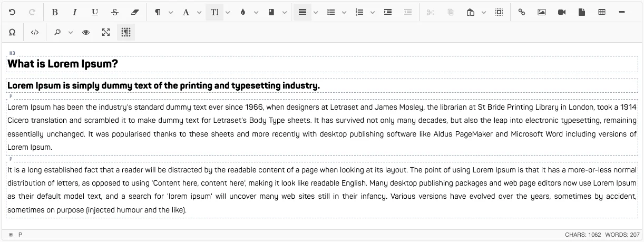Click the 'What is Lorem Ipsum?' heading
644x242 pixels.
tap(63, 64)
